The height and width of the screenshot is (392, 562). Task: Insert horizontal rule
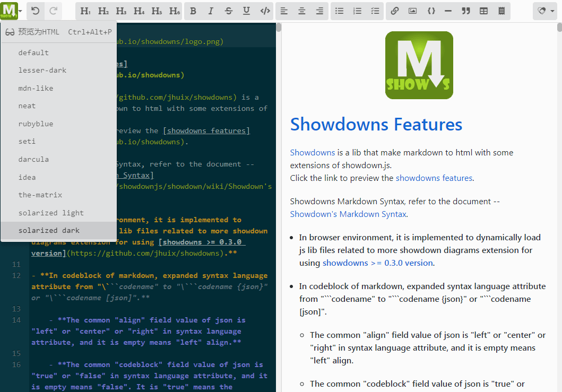tap(448, 11)
